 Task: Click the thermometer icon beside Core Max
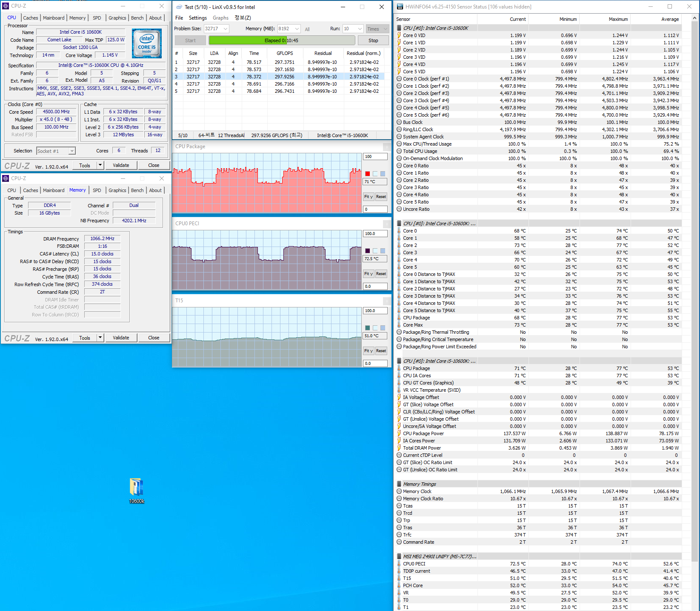click(x=399, y=325)
